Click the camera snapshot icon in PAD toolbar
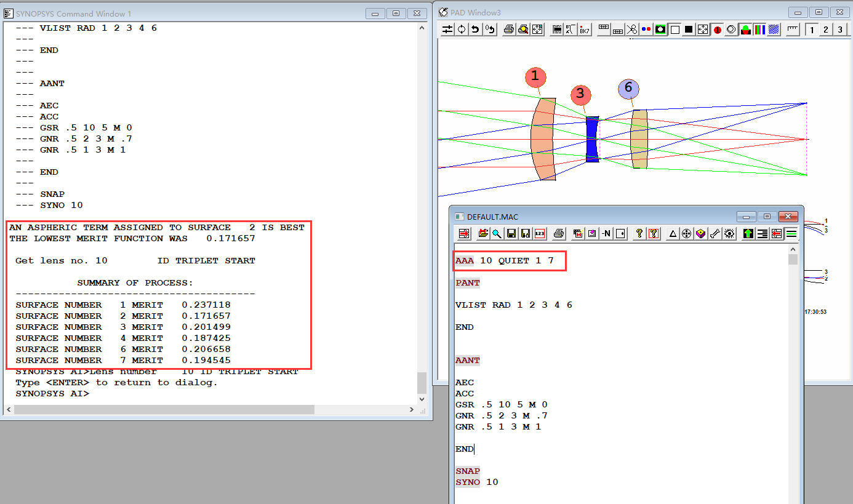 660,30
